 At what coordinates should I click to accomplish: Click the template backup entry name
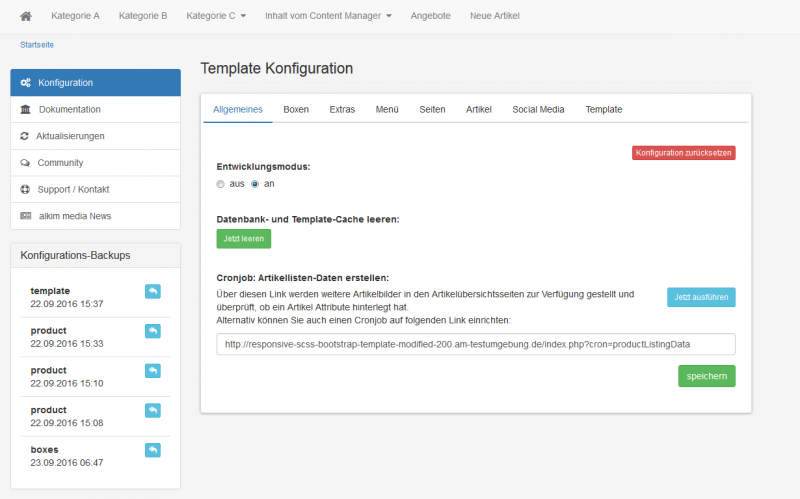coord(50,291)
